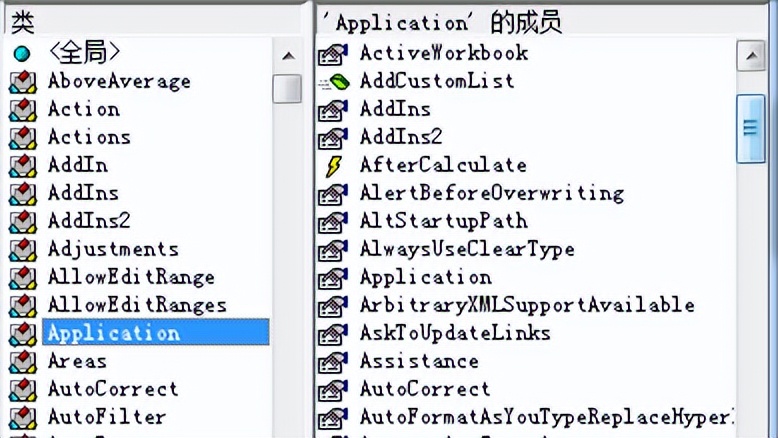Select the AboveAverage class

(x=119, y=82)
